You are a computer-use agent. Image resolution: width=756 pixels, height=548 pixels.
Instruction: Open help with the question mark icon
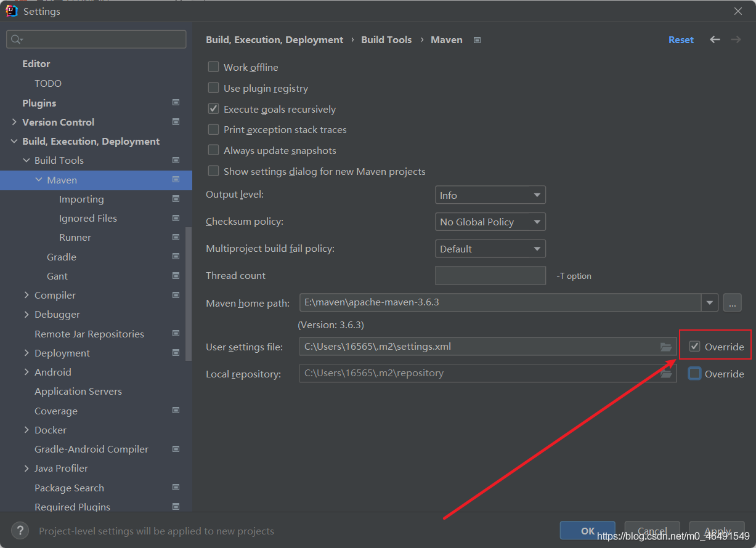coord(20,530)
